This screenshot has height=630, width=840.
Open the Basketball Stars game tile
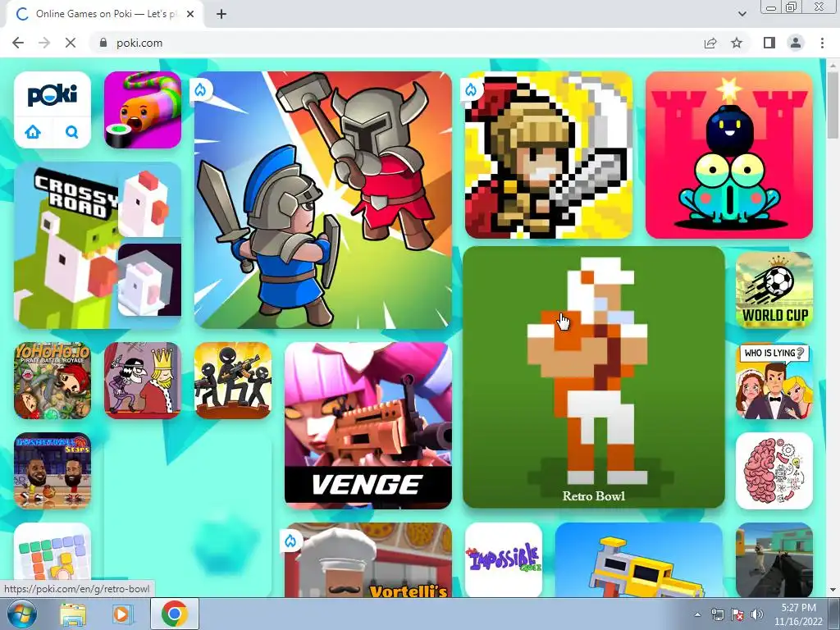52,471
